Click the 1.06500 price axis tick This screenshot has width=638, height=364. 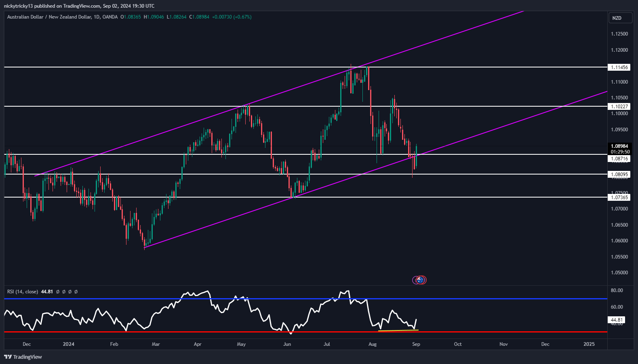(619, 225)
